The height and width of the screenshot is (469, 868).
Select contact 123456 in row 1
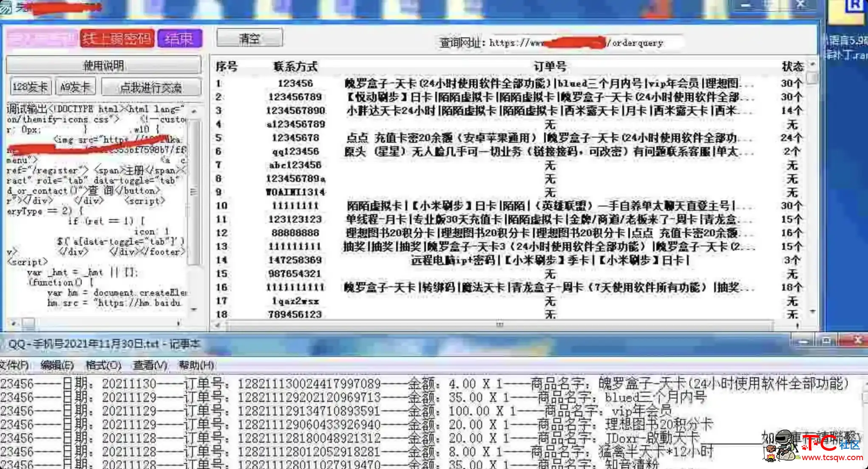[295, 83]
